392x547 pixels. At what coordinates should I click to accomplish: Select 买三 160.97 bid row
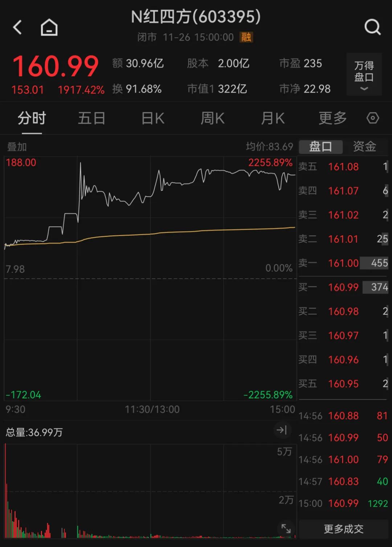click(x=343, y=335)
